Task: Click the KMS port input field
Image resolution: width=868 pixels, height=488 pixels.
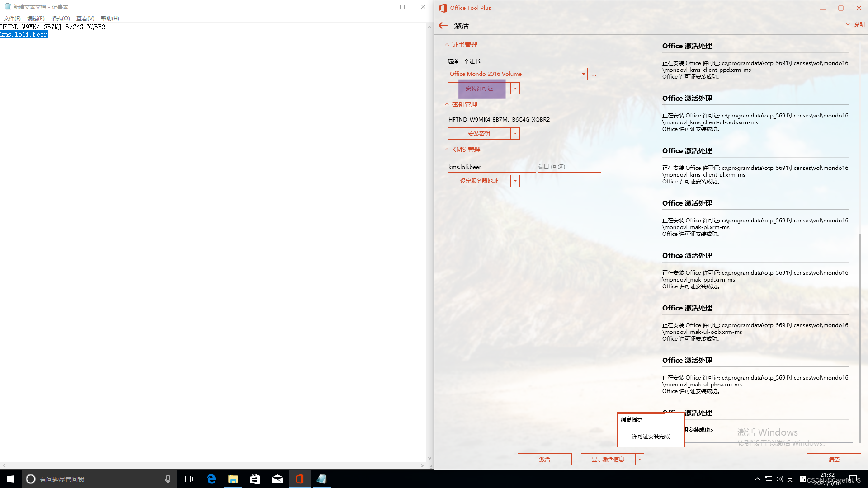Action: click(x=569, y=167)
